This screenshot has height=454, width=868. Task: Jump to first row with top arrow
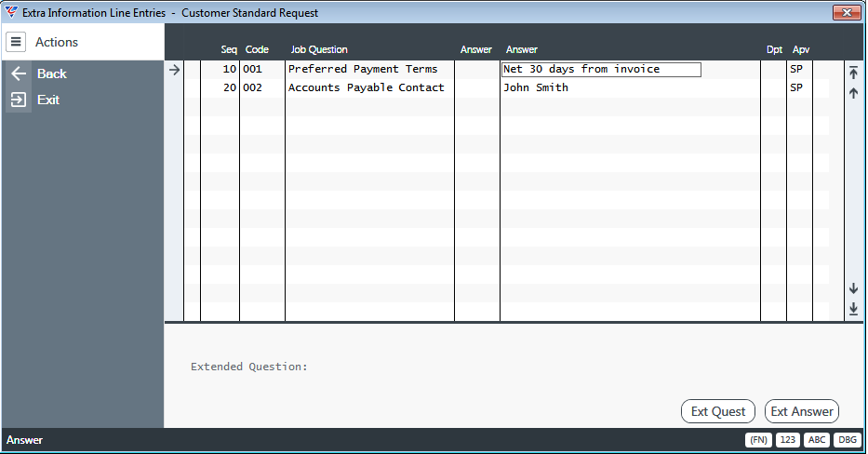(x=853, y=72)
